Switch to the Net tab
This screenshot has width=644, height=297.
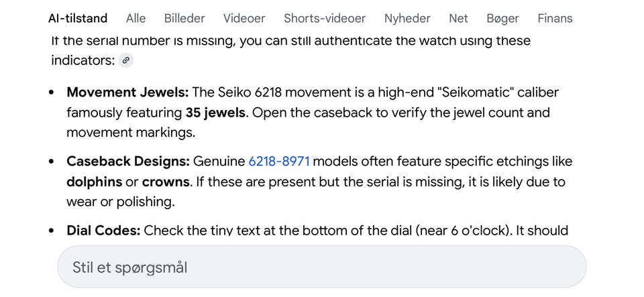[459, 18]
